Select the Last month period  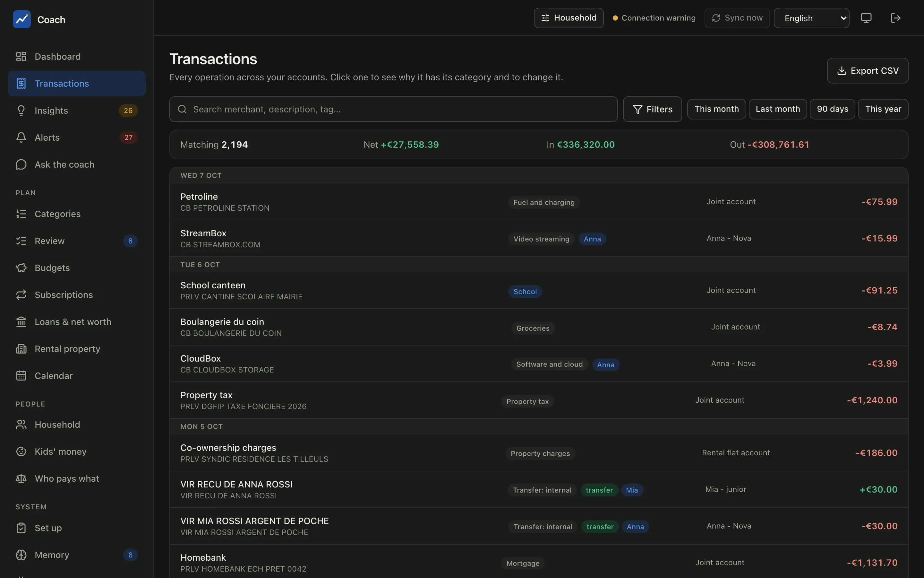[x=778, y=109]
